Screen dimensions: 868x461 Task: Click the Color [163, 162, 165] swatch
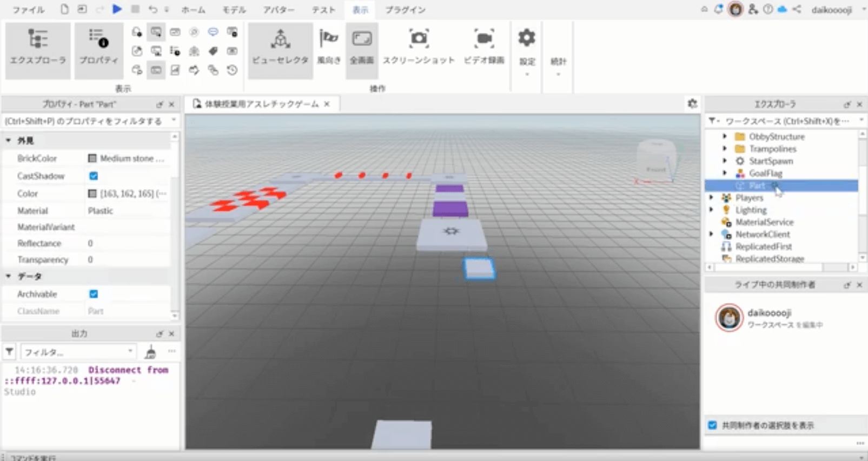(92, 193)
